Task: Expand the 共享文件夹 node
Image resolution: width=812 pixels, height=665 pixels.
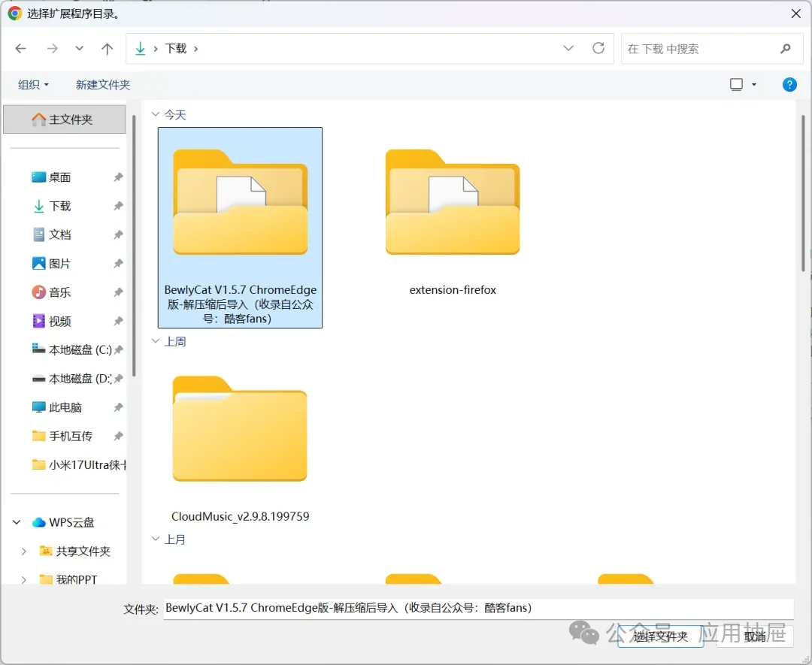Action: tap(23, 551)
